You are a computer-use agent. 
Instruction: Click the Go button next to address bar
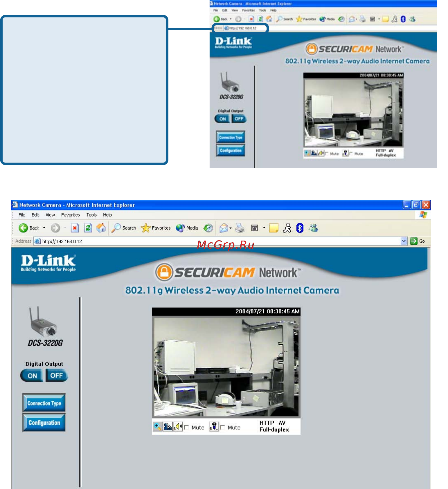pyautogui.click(x=418, y=241)
